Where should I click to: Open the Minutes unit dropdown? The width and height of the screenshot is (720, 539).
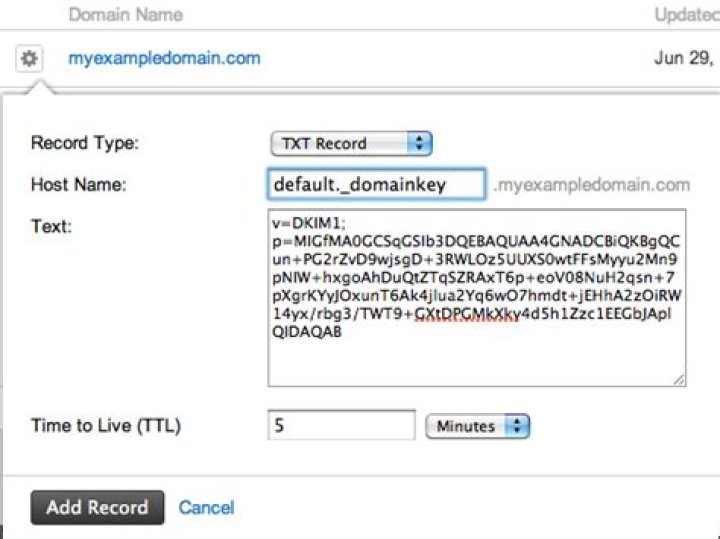[478, 426]
